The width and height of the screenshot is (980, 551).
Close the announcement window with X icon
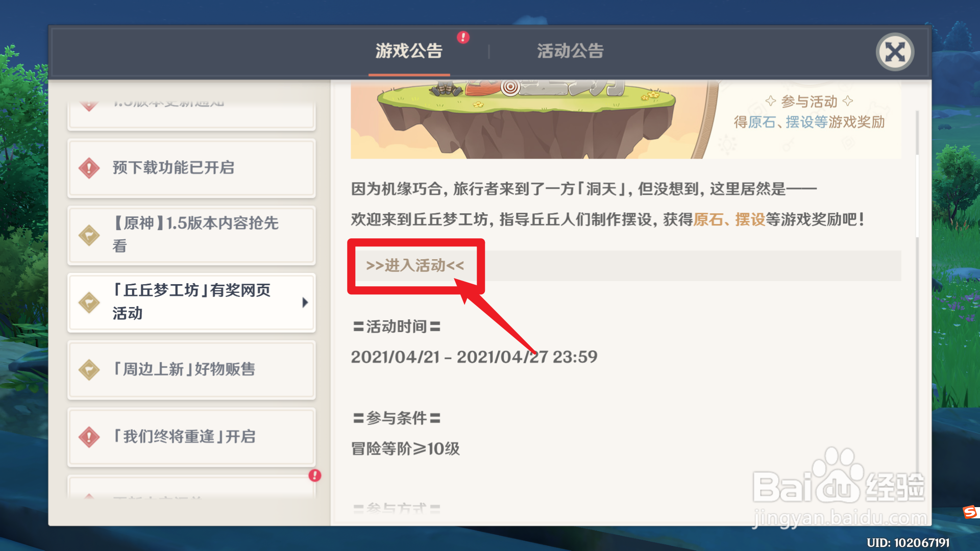tap(895, 52)
